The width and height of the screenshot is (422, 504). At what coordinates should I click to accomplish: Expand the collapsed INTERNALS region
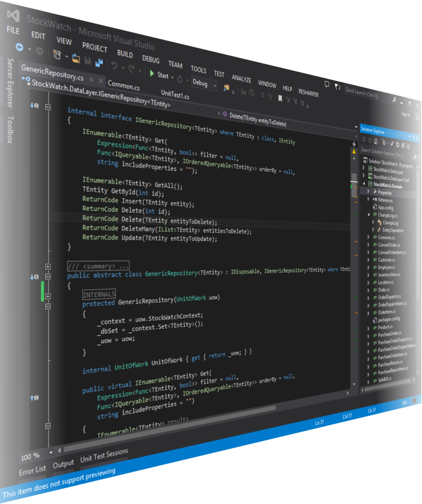pyautogui.click(x=48, y=296)
